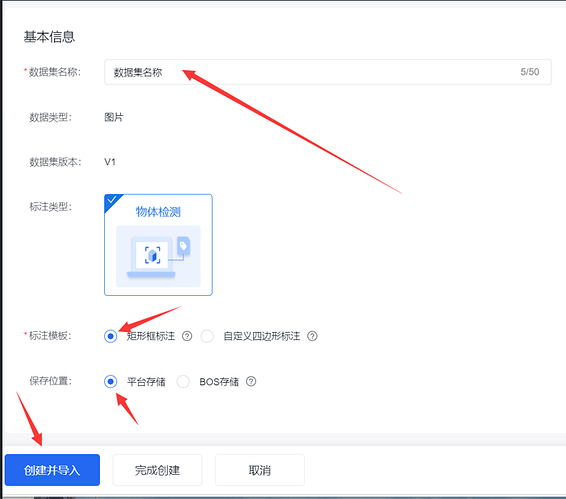Click the 5/50 character counter
566x499 pixels.
530,72
